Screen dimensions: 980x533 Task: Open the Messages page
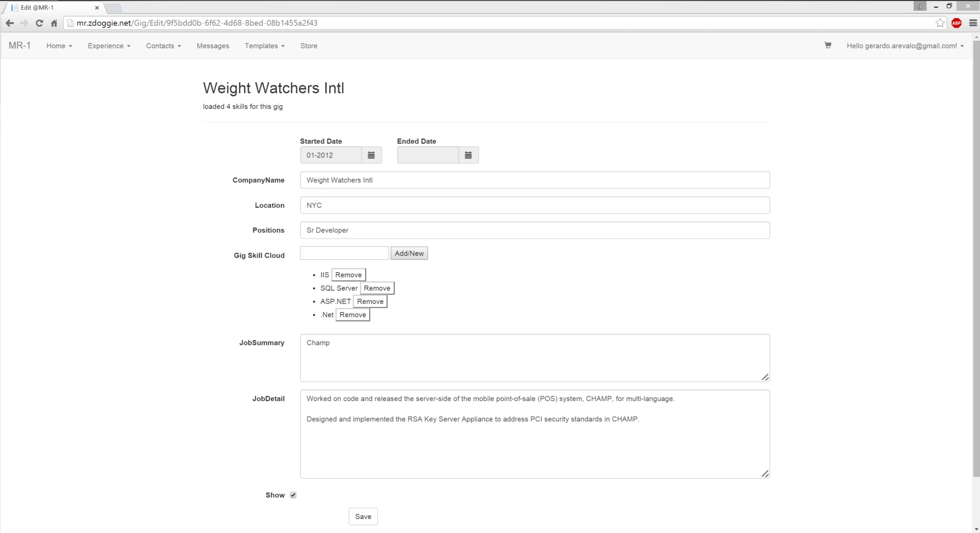pyautogui.click(x=213, y=46)
